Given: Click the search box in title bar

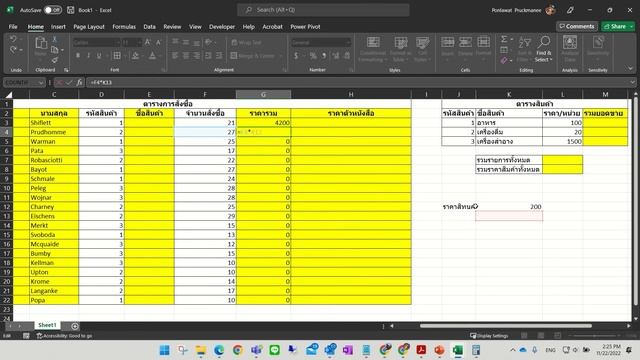Looking at the screenshot, I should click(x=323, y=10).
